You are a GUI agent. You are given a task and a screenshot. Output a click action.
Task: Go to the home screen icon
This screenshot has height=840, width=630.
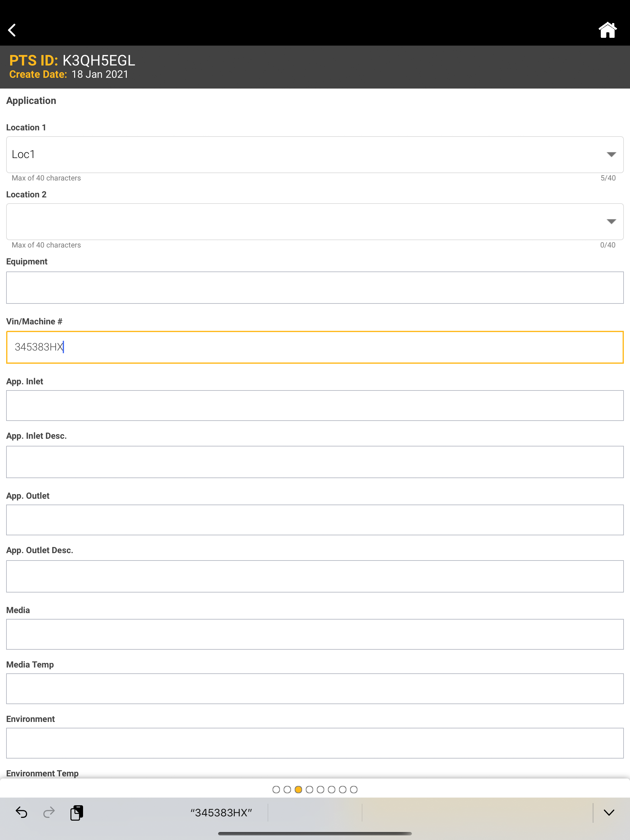[x=607, y=30]
